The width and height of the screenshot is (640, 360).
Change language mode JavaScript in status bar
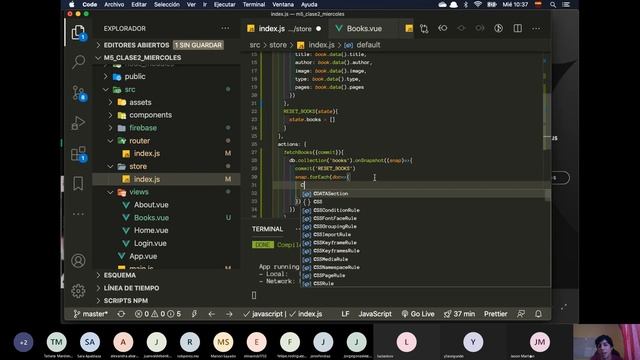click(x=375, y=314)
